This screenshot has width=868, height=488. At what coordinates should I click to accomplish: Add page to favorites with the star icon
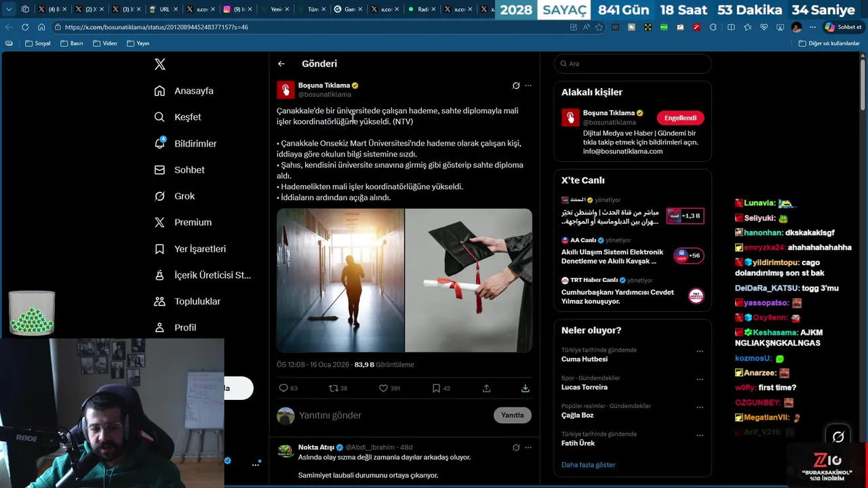pos(599,27)
